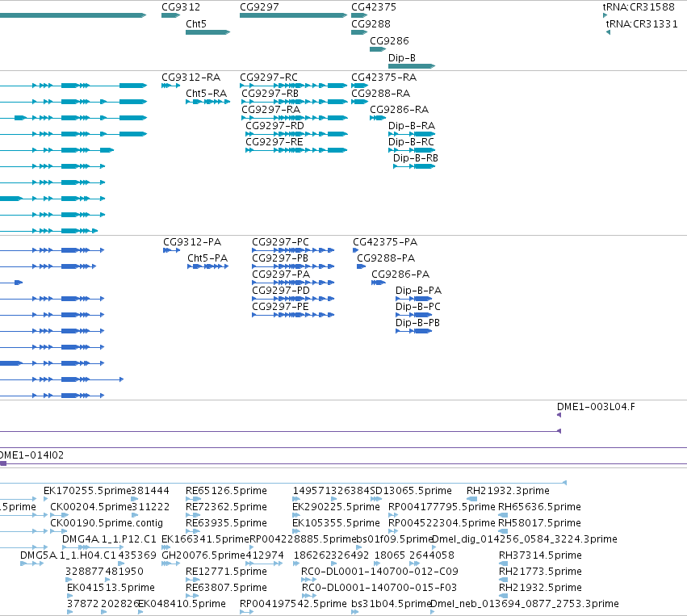Click the CG9297-RE transcript label
The image size is (687, 616).
click(274, 142)
